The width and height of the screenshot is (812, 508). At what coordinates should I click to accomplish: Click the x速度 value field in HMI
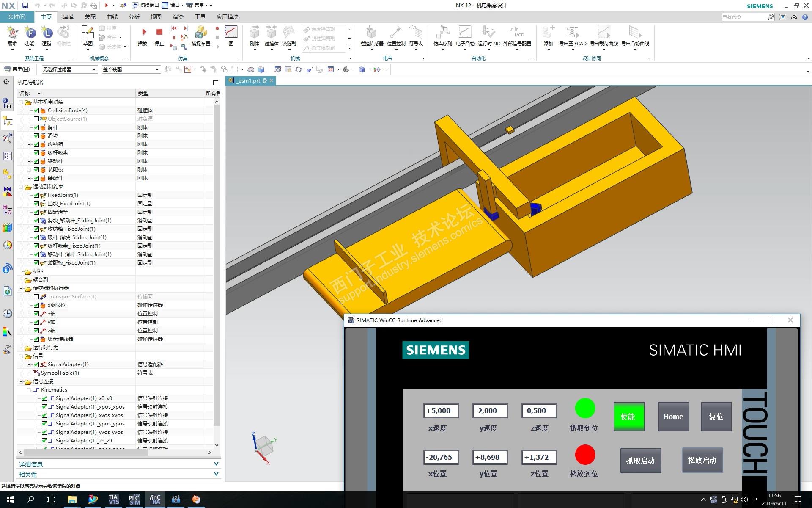(x=441, y=411)
